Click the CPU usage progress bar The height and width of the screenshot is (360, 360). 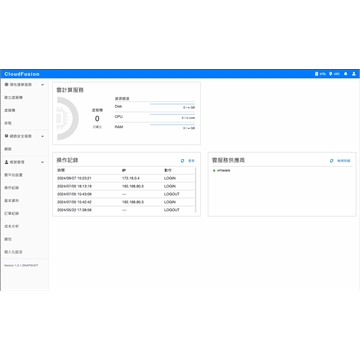coord(172,115)
